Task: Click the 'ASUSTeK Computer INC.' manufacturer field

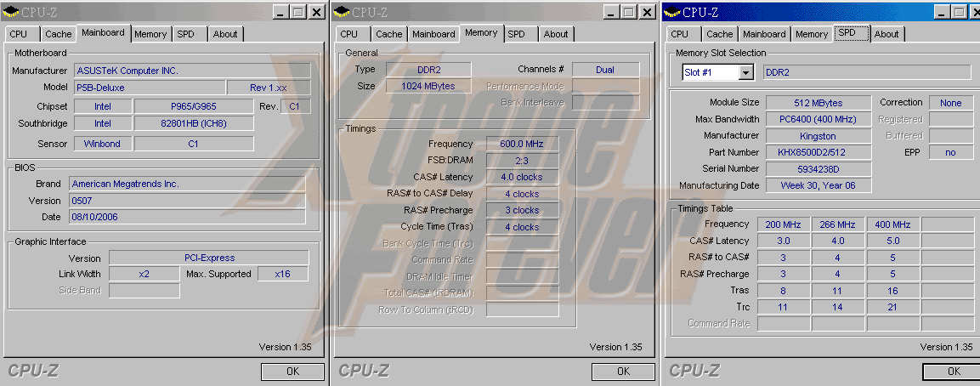Action: point(192,71)
